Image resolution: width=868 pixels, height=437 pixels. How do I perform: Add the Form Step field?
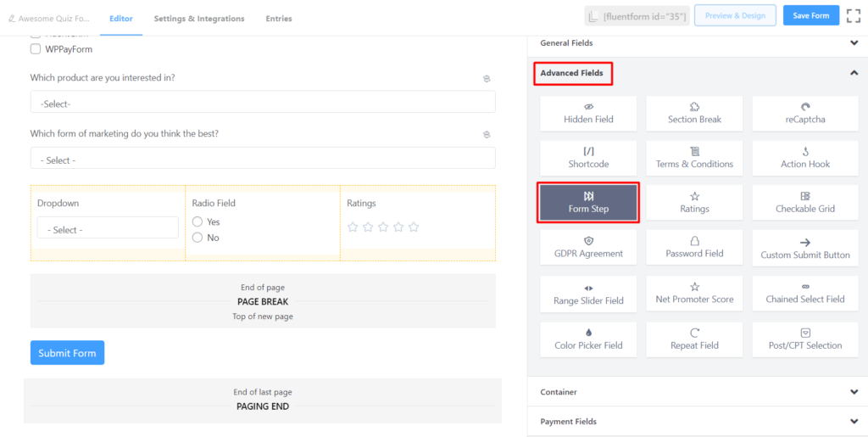point(588,202)
